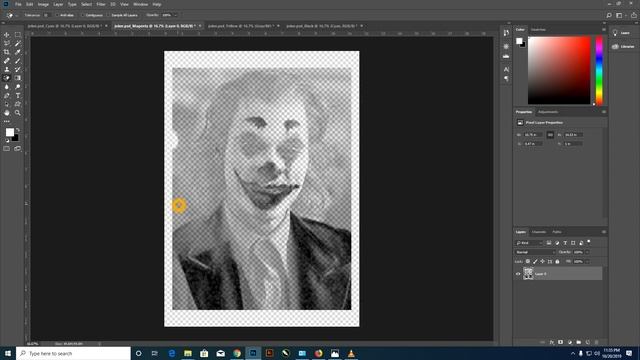Select the Hand tool

pyautogui.click(x=7, y=113)
